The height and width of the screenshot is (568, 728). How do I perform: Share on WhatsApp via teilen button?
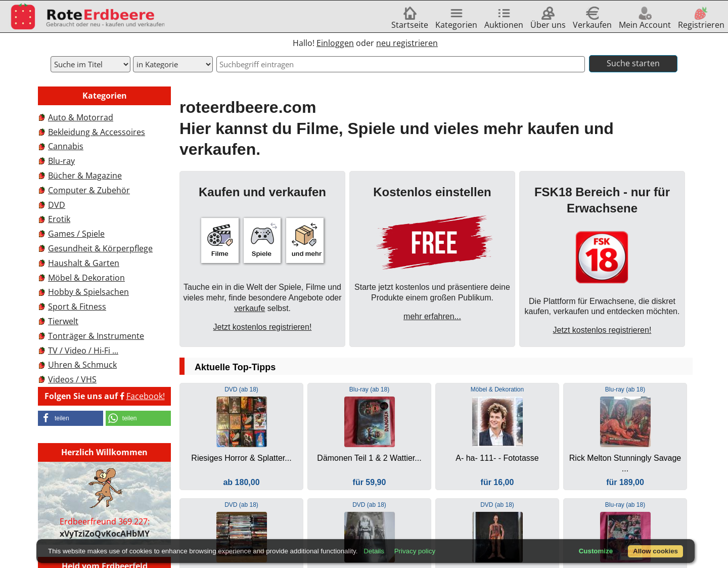coord(138,418)
